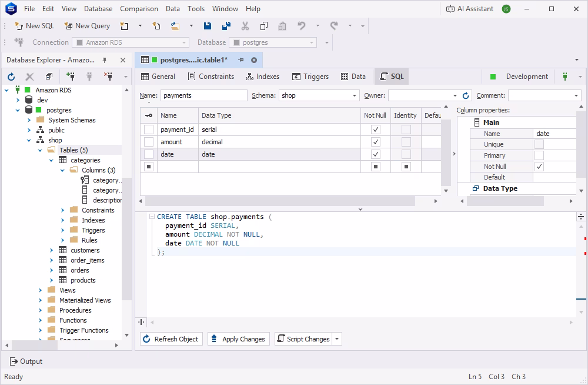Open the Comment dropdown
588x385 pixels.
(576, 95)
